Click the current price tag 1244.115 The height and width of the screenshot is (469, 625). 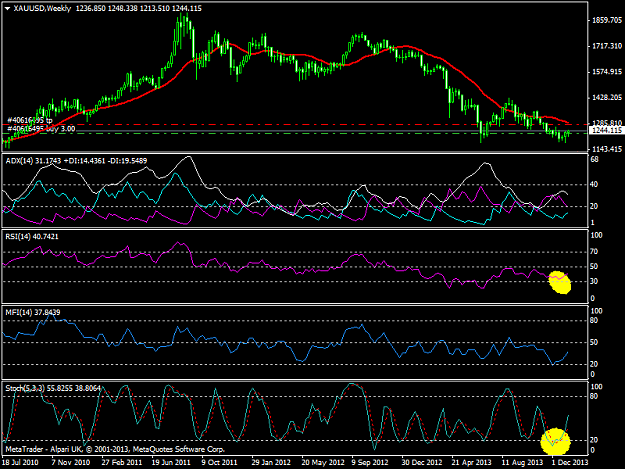(607, 130)
